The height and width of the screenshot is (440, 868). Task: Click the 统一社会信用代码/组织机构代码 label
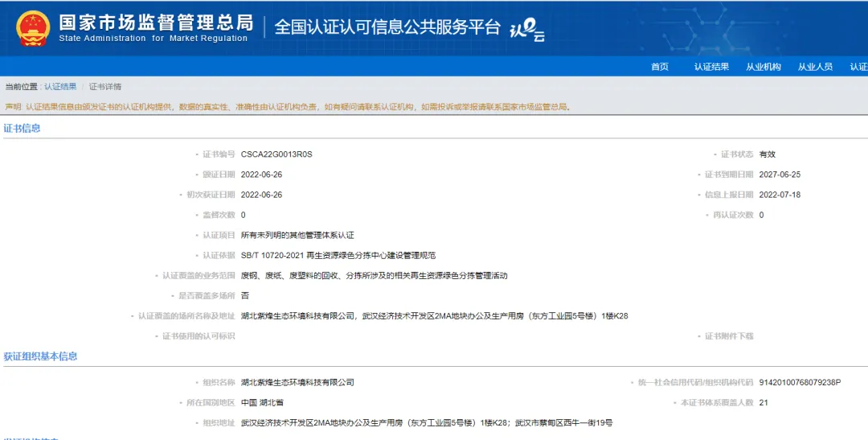click(x=695, y=382)
